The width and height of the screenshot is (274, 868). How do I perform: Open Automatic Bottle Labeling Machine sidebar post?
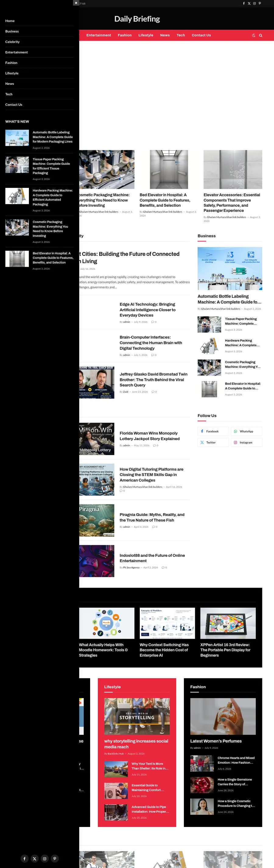pyautogui.click(x=53, y=137)
